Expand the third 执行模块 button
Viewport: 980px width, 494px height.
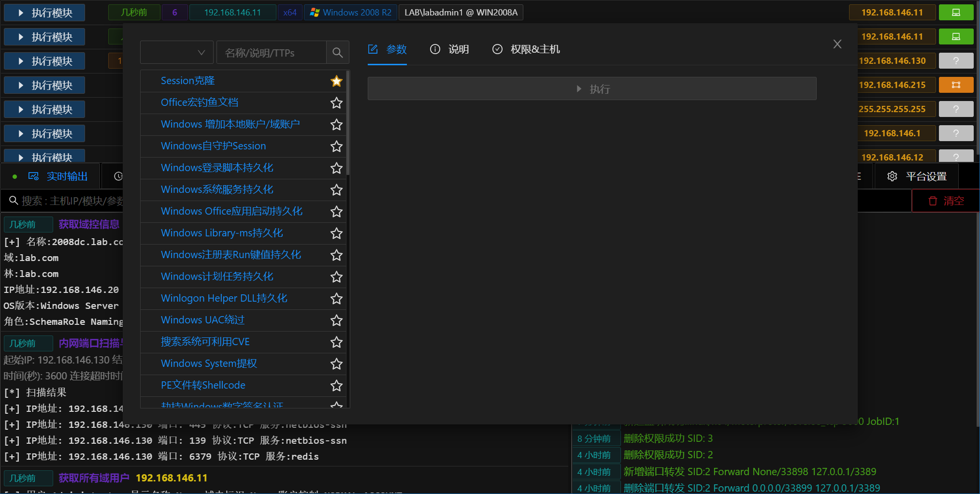click(x=44, y=61)
